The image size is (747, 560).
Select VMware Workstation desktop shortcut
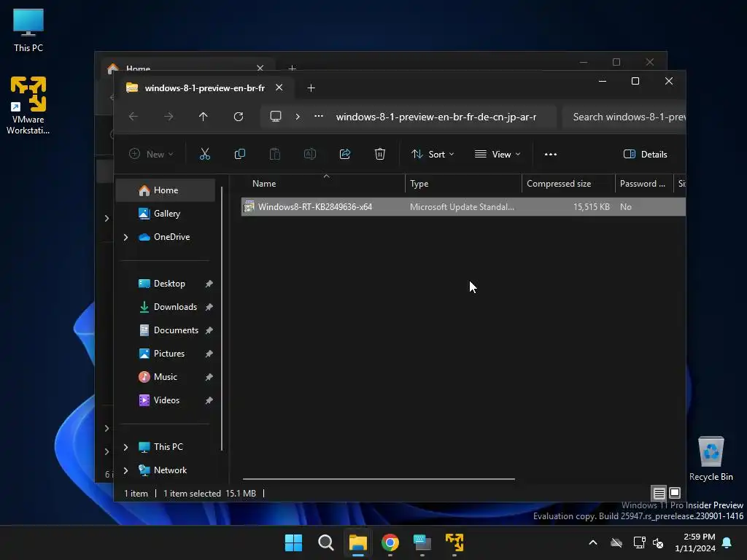[28, 105]
